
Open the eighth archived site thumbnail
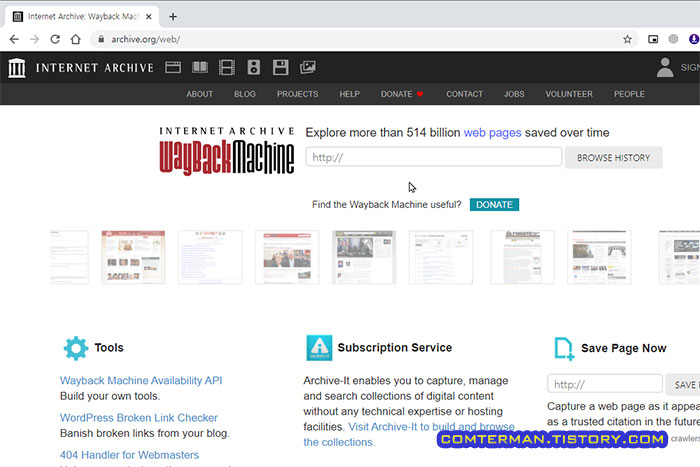point(599,257)
